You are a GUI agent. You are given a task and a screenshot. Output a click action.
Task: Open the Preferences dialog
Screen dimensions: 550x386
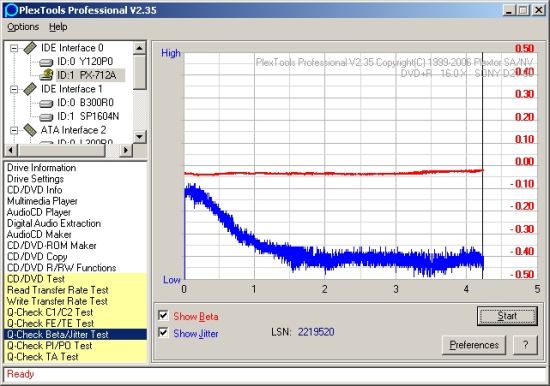tap(474, 345)
